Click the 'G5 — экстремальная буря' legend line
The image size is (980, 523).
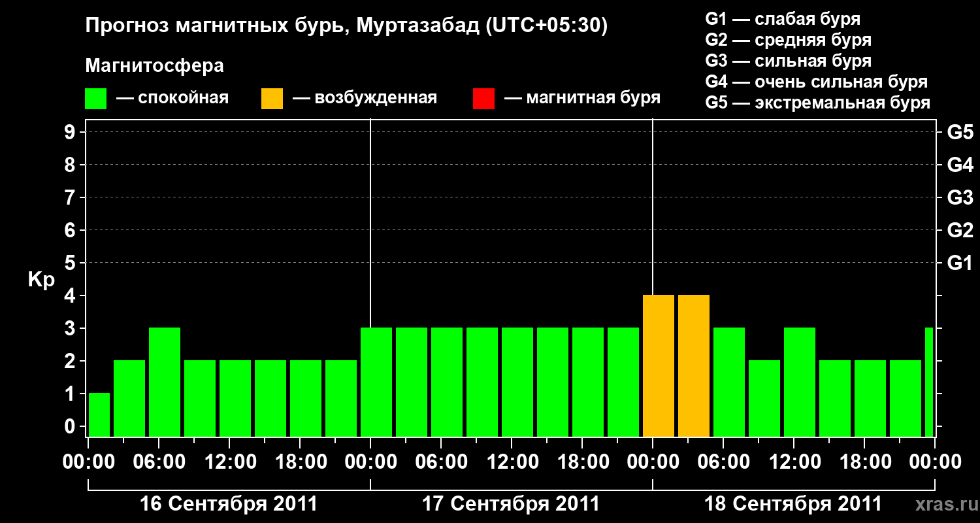tap(818, 103)
